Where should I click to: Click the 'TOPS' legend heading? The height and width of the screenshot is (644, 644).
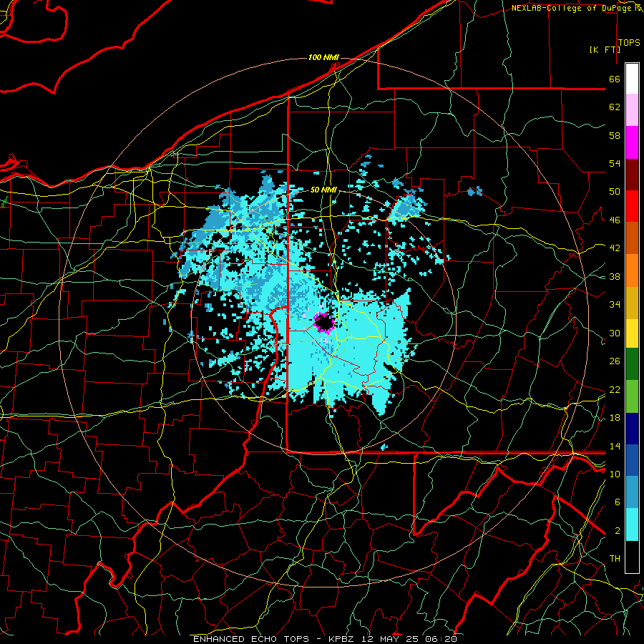(x=629, y=43)
